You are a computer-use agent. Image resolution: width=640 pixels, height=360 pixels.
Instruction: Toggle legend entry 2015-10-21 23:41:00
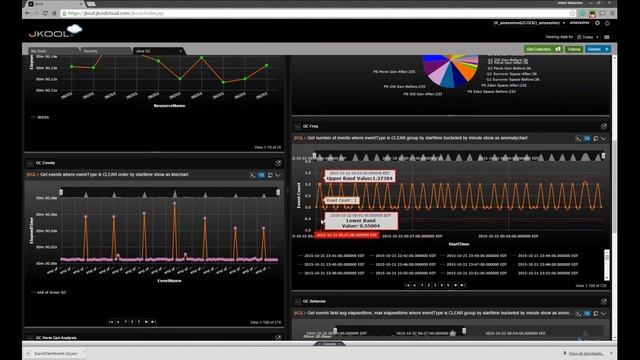[331, 256]
